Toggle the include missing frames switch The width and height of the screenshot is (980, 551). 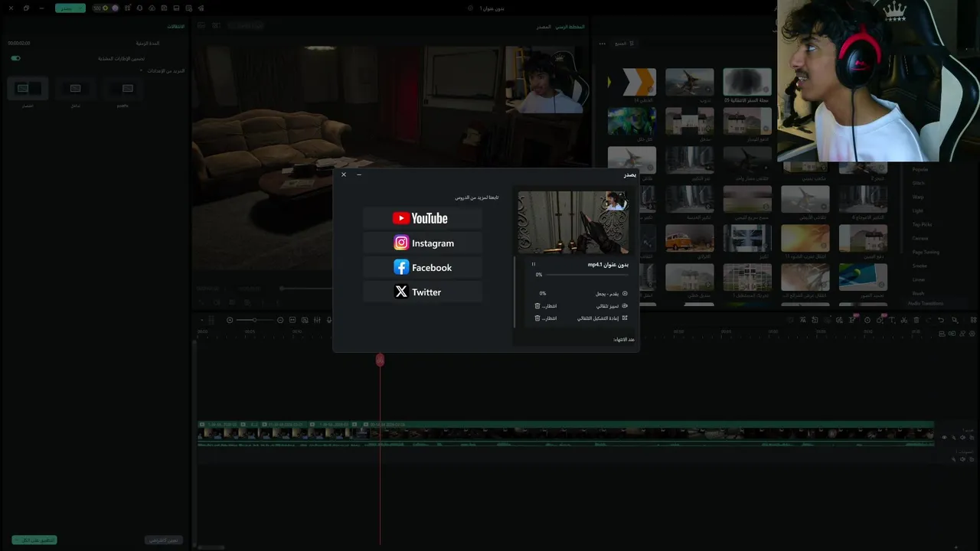pos(15,58)
